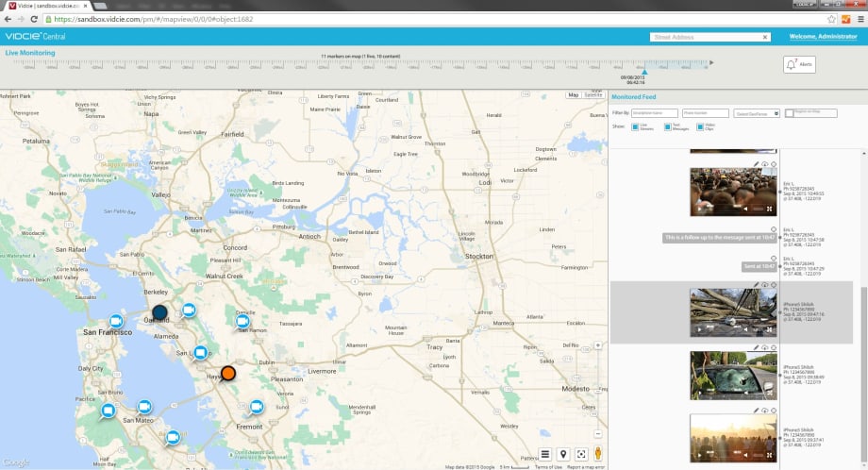Click the Live Monitoring timeline ruler
This screenshot has height=470, width=868.
(359, 64)
